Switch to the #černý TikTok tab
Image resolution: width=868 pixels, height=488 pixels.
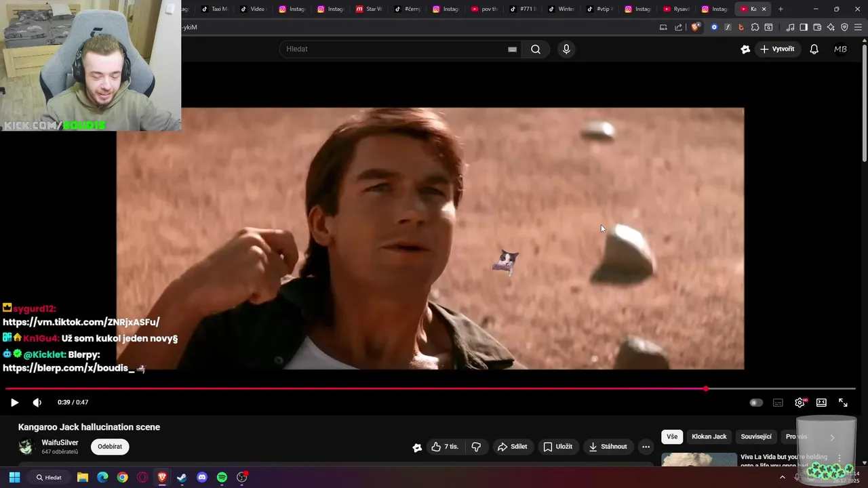408,9
